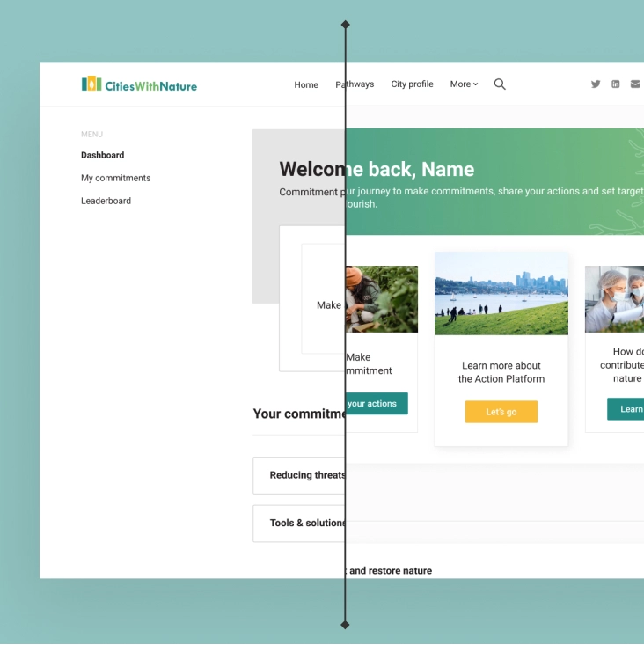This screenshot has height=645, width=644.
Task: Open Pathways in top navigation
Action: pyautogui.click(x=355, y=84)
